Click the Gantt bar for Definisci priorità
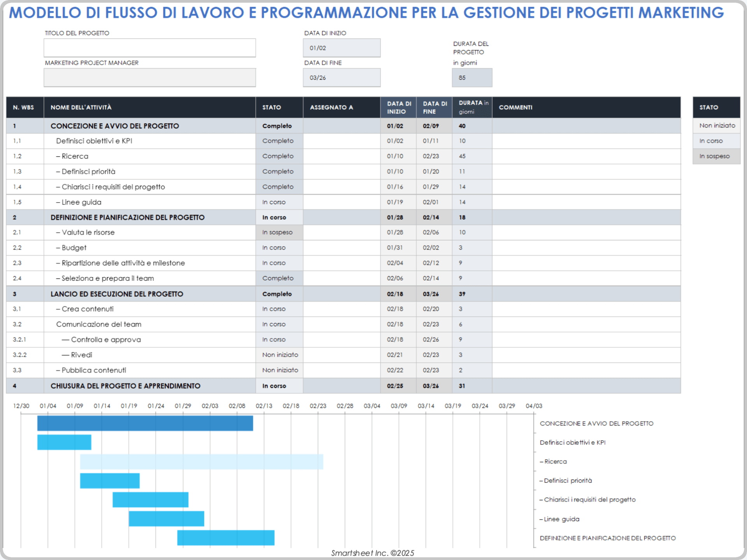 click(110, 481)
